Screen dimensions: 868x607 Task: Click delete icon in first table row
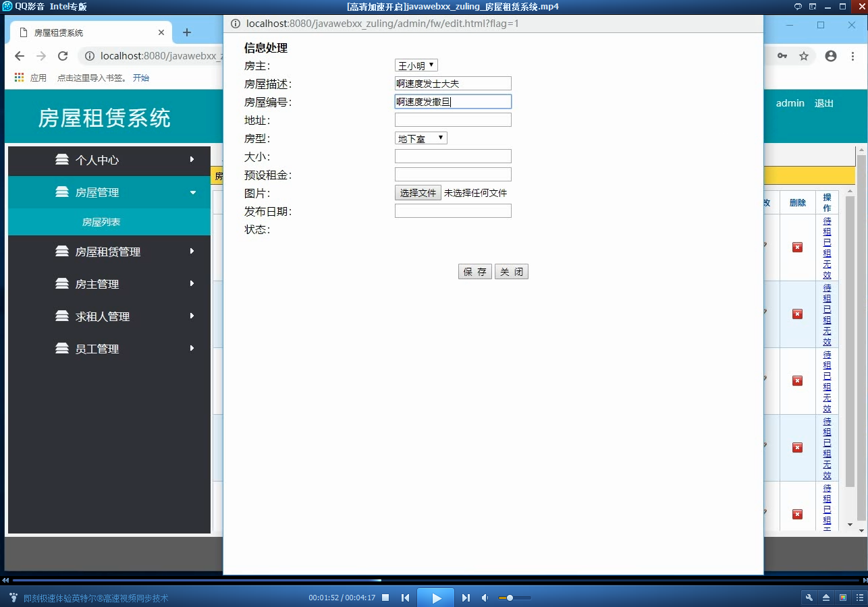tap(797, 248)
